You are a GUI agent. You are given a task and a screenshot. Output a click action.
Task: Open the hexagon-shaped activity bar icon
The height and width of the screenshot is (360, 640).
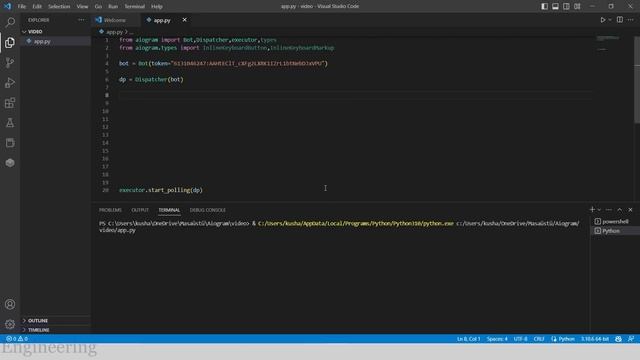(x=10, y=162)
